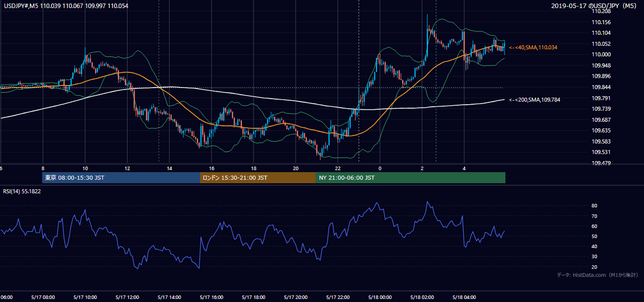644x302 pixels.
Task: Select the 5/17 18:00 date axis label
Action: pyautogui.click(x=253, y=297)
